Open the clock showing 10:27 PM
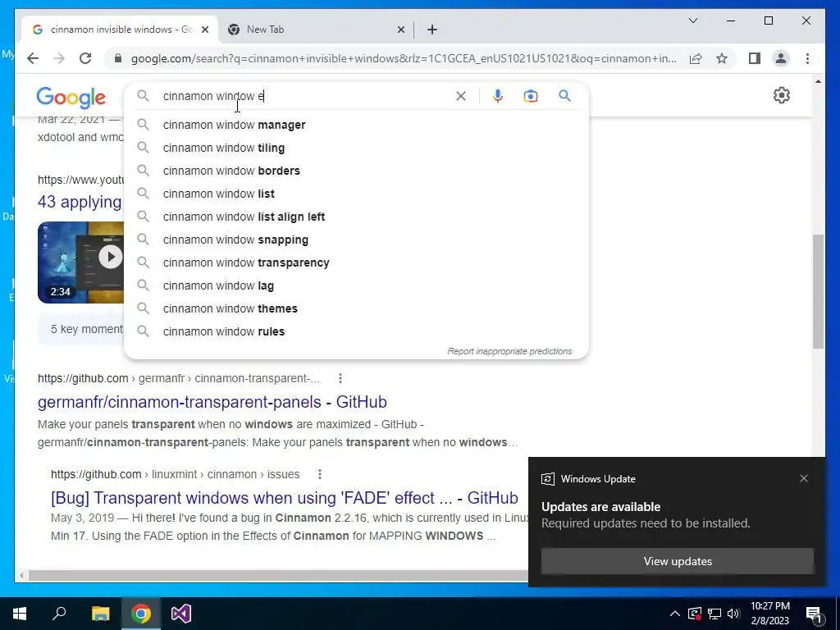840x630 pixels. [769, 614]
